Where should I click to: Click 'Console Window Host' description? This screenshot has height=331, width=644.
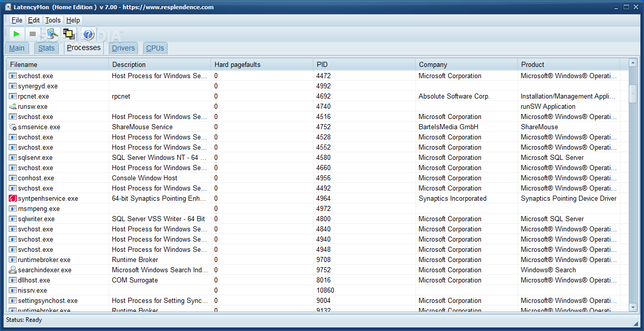(x=145, y=178)
